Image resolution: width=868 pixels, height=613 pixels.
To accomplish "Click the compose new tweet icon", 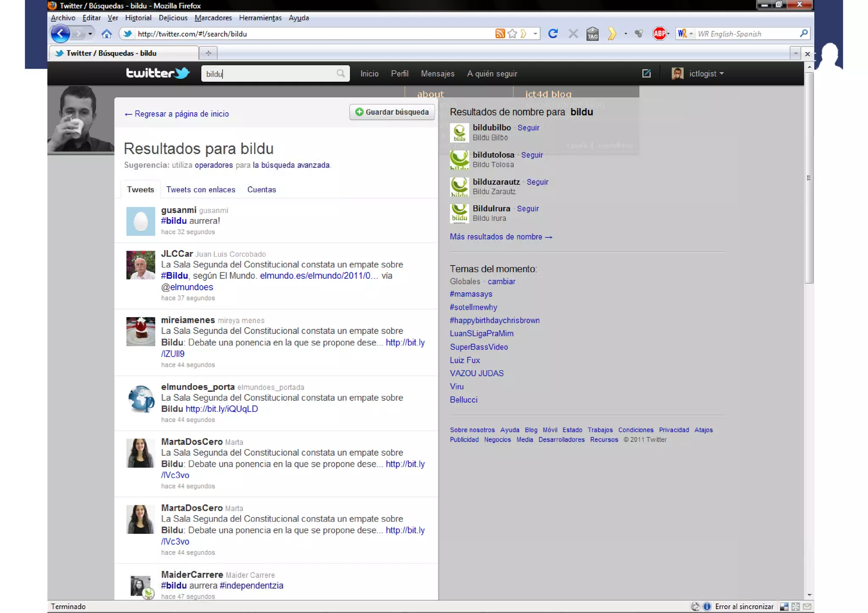I will 646,74.
